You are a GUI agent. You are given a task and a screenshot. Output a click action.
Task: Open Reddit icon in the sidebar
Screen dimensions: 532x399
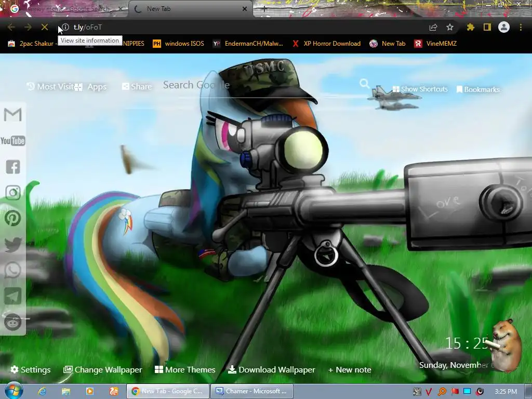(13, 322)
